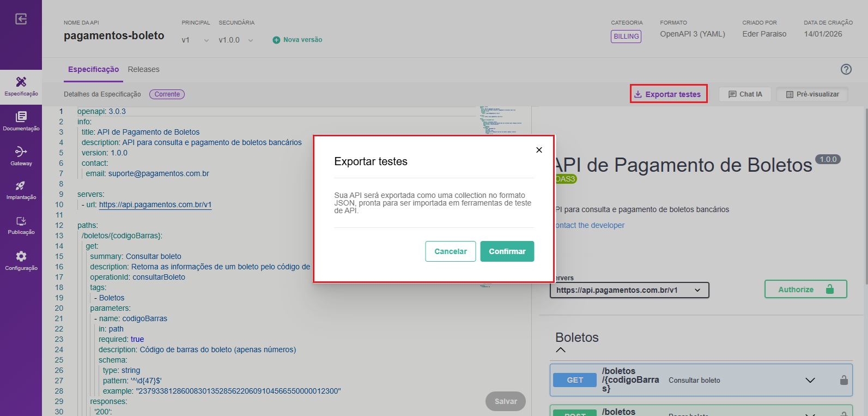Click the help question mark icon

click(846, 69)
